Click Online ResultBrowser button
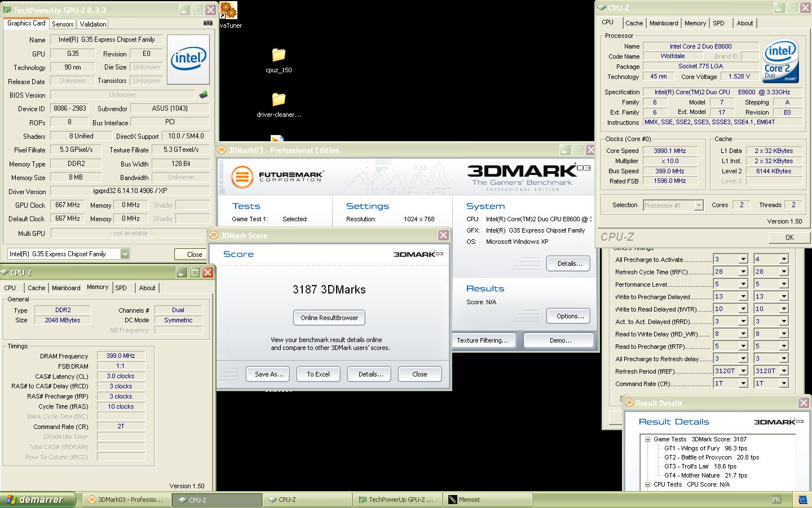 click(x=329, y=318)
